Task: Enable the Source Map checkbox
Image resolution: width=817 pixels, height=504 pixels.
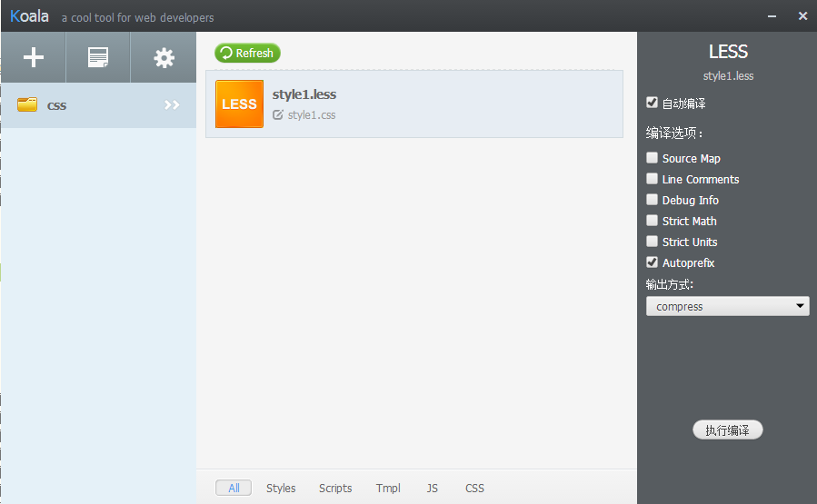Action: (652, 158)
